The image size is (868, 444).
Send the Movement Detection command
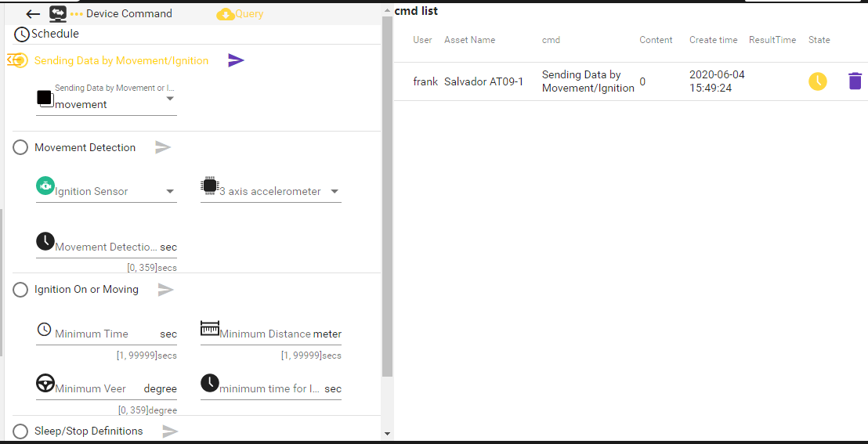[163, 147]
